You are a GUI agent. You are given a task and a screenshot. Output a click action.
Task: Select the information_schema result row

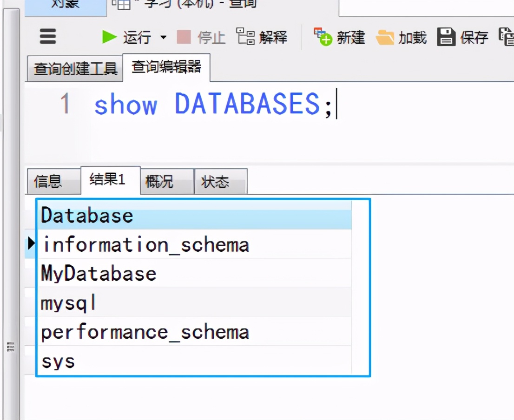146,245
